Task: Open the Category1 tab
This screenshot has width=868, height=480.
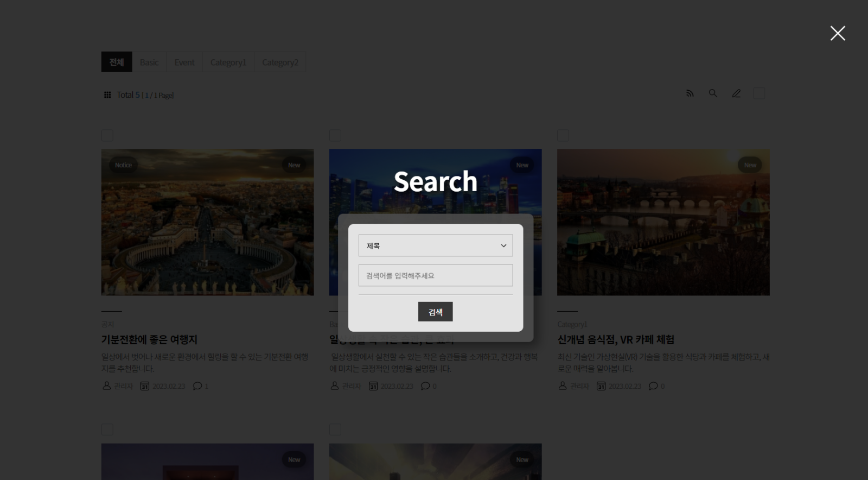Action: pyautogui.click(x=228, y=62)
